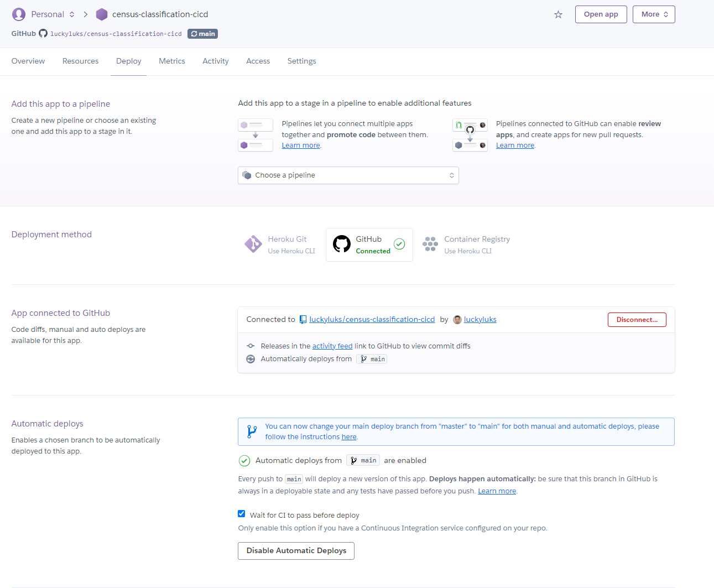Click the Disconnect... button
The height and width of the screenshot is (588, 714).
pos(637,320)
